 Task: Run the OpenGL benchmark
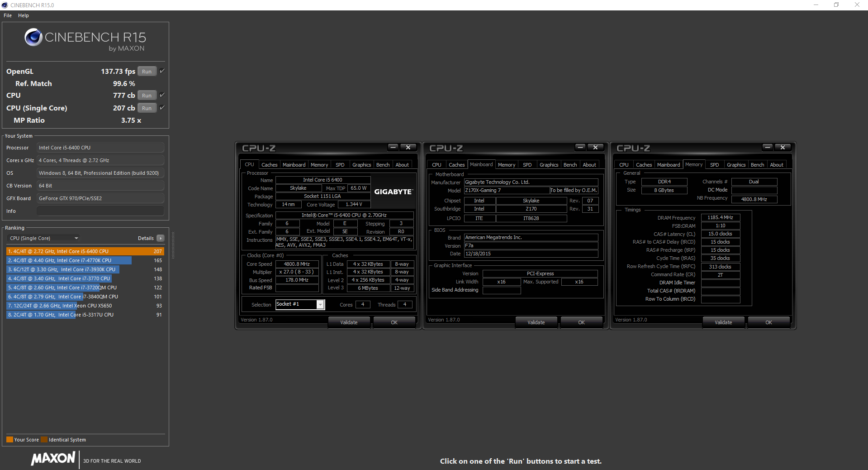coord(147,72)
